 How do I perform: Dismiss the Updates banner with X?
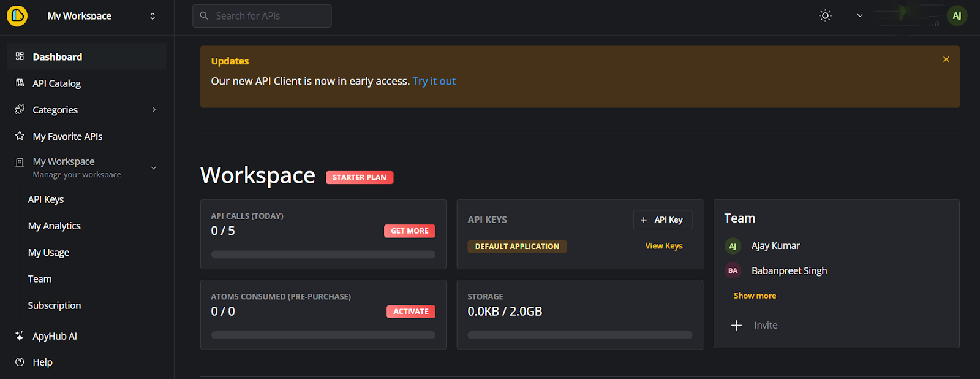click(946, 59)
